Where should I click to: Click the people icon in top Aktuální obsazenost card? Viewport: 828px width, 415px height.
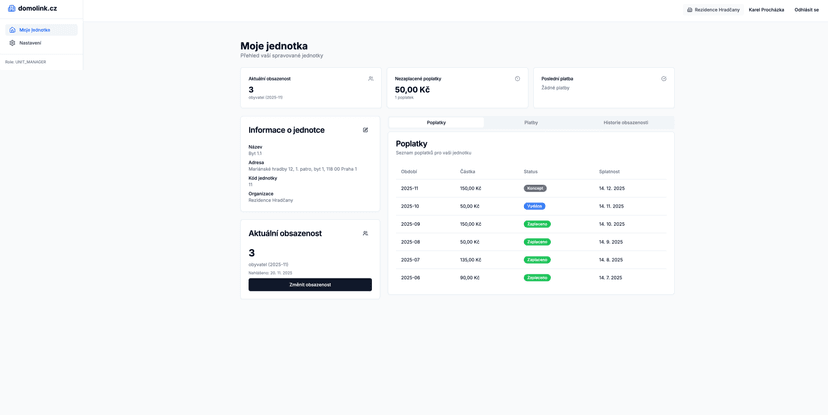click(370, 79)
